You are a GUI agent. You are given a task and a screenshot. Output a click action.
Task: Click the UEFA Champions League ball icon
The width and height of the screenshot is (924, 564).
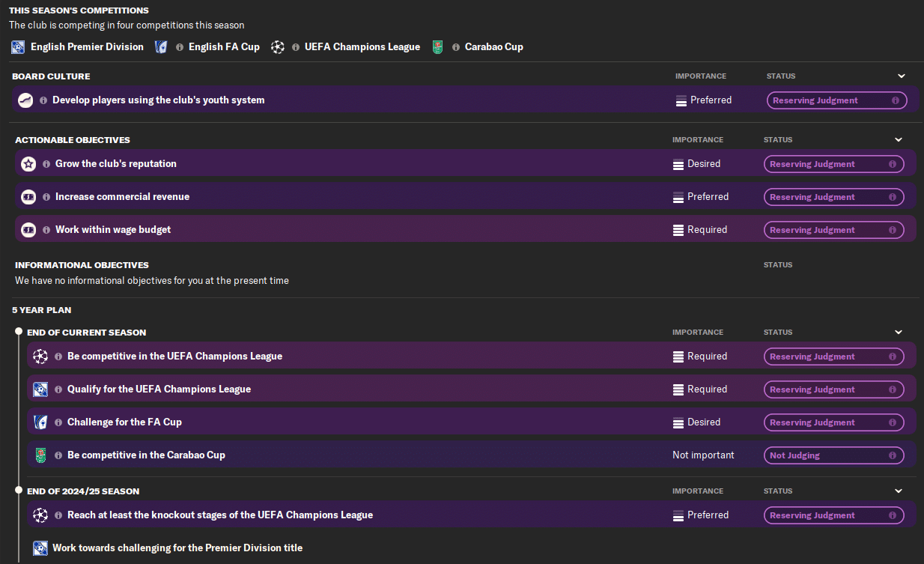click(x=278, y=47)
